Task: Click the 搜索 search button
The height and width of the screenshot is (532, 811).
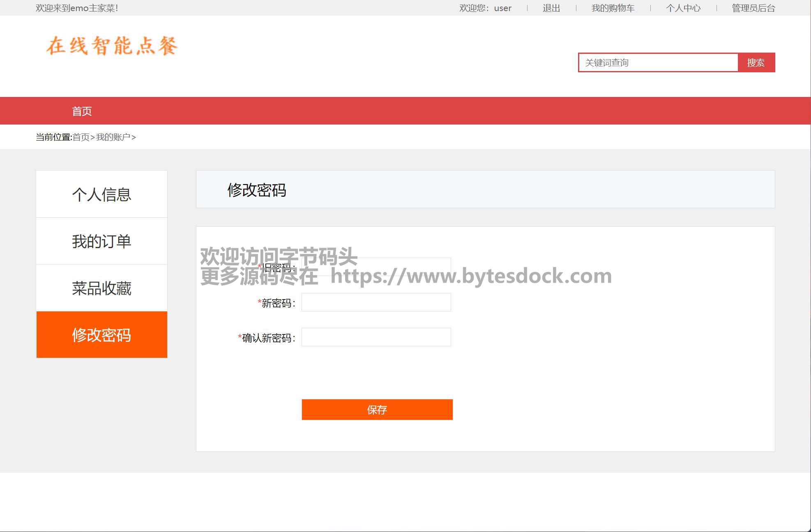Action: [x=756, y=62]
